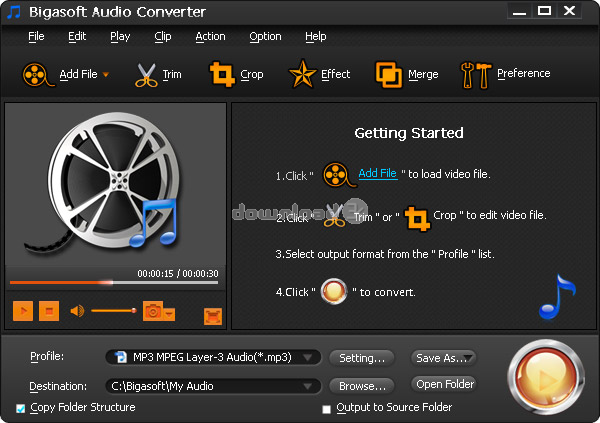The width and height of the screenshot is (600, 423).
Task: Start conversion with big orange Convert button
Action: [546, 377]
